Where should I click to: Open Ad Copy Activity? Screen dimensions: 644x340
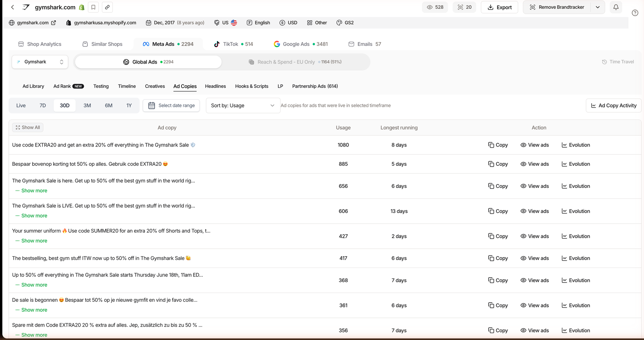click(x=613, y=105)
